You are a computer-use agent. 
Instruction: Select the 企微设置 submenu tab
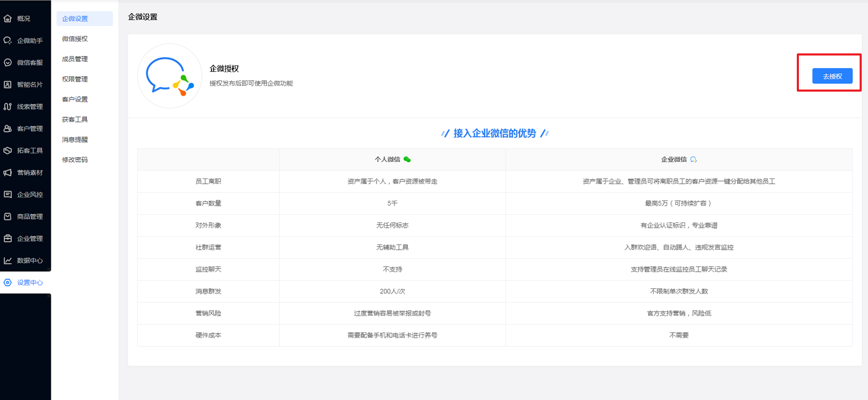click(x=75, y=19)
